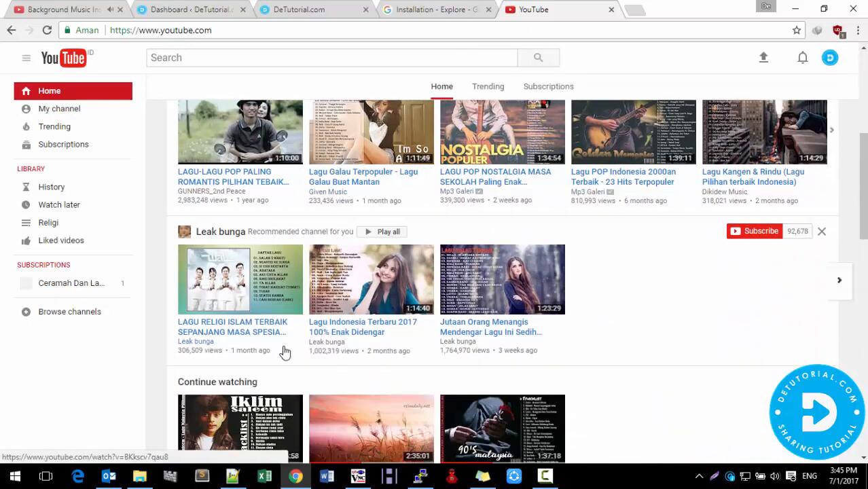Open Outlook from the taskbar

pyautogui.click(x=109, y=476)
